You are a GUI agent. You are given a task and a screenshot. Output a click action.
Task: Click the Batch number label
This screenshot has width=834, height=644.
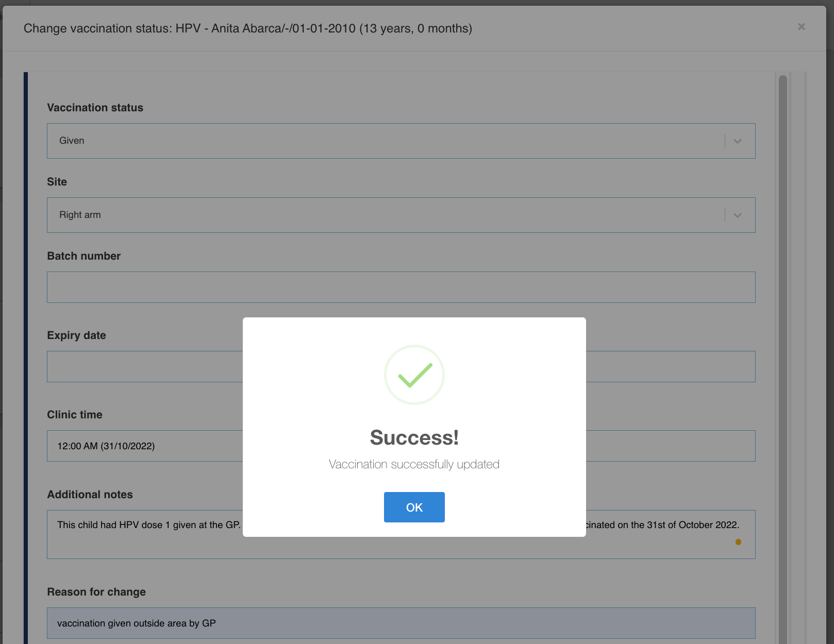(x=84, y=256)
